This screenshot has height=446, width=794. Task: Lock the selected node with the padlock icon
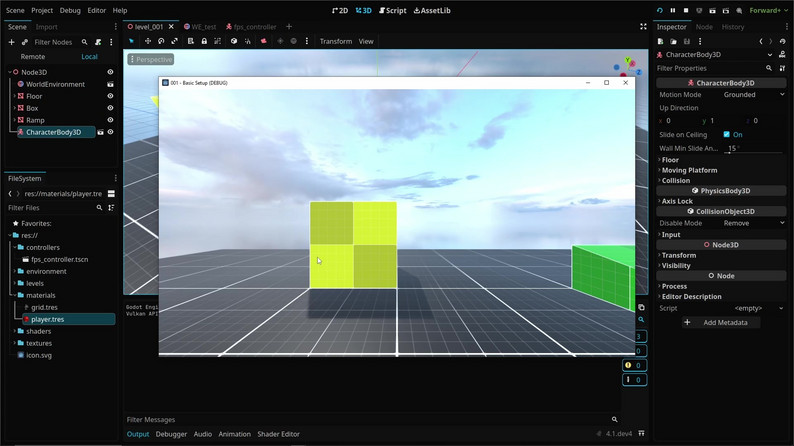tap(204, 41)
